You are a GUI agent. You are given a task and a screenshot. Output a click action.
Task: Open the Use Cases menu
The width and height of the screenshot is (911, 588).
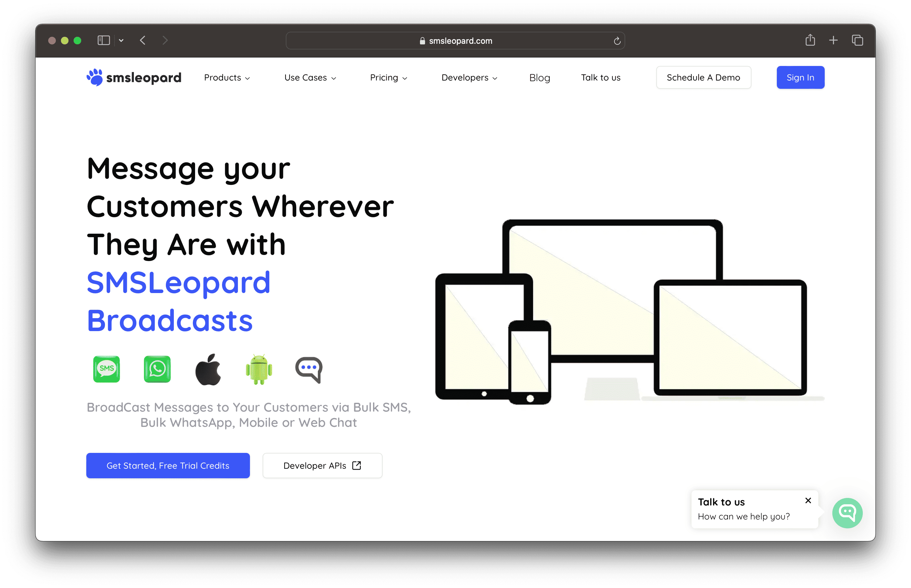click(x=310, y=77)
